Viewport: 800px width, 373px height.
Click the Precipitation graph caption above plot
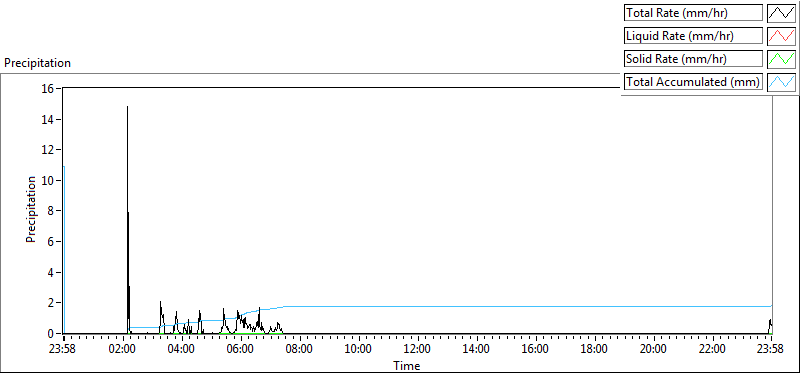(x=37, y=63)
